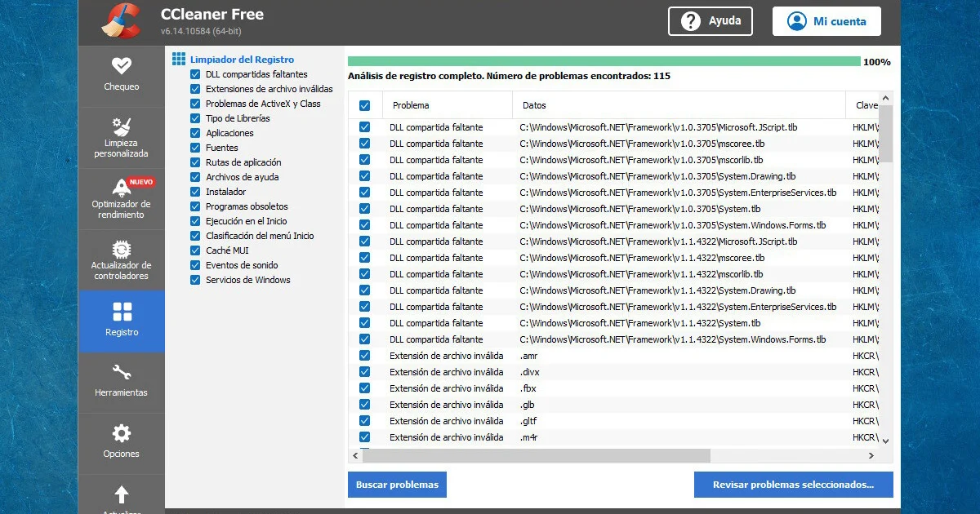980x514 pixels.
Task: Toggle Problemas de ActiveX y Class checkbox
Action: click(x=195, y=104)
